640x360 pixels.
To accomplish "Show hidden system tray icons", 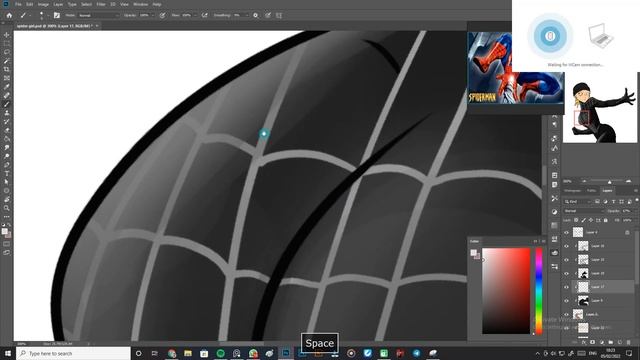I will (538, 353).
